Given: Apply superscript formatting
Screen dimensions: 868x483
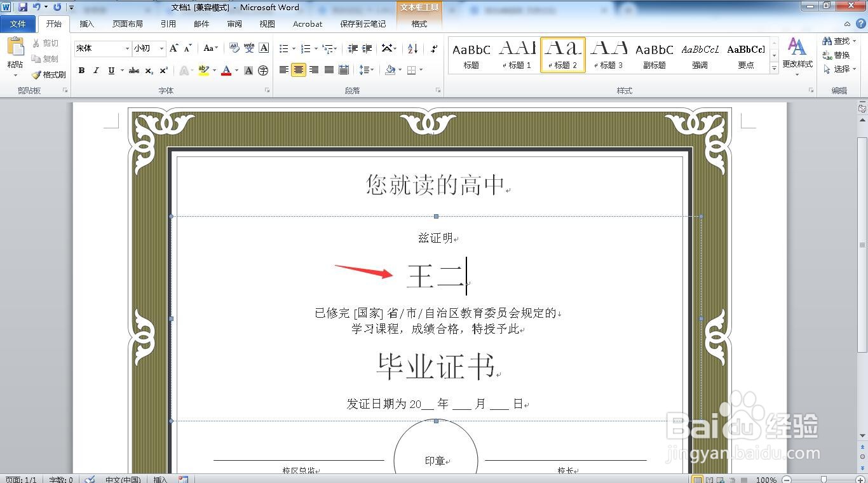Looking at the screenshot, I should (163, 71).
